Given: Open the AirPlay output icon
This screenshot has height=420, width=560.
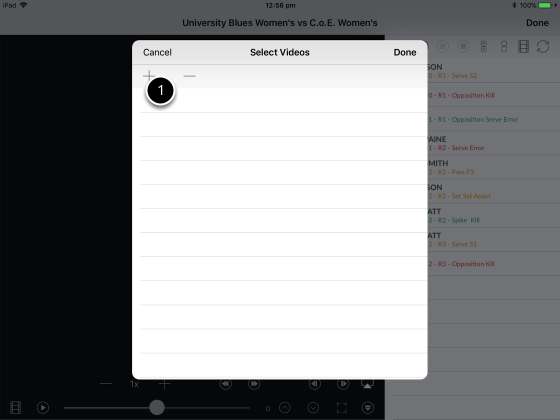Looking at the screenshot, I should pyautogui.click(x=368, y=384).
